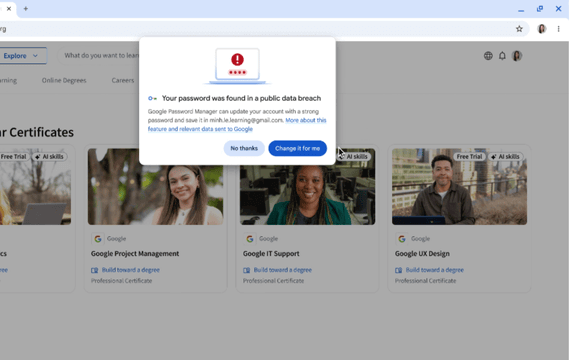Go to Careers tab
The image size is (570, 360).
pos(123,80)
